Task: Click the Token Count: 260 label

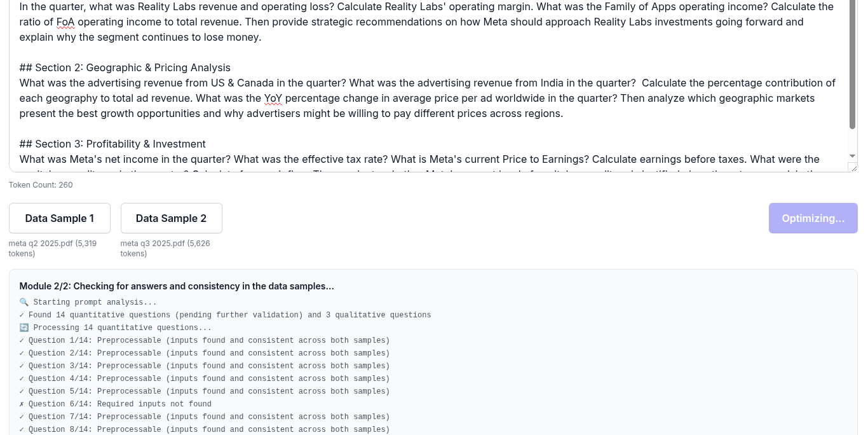Action: click(x=41, y=185)
